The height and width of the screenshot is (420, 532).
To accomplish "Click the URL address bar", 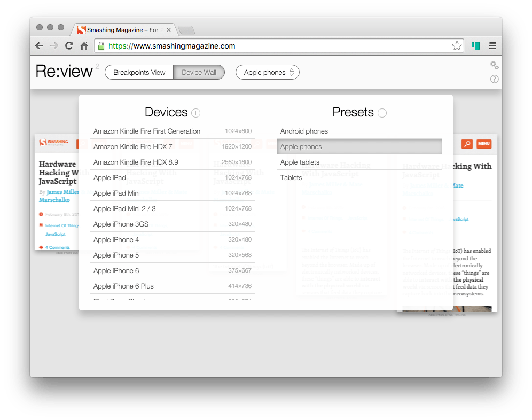I will [278, 46].
